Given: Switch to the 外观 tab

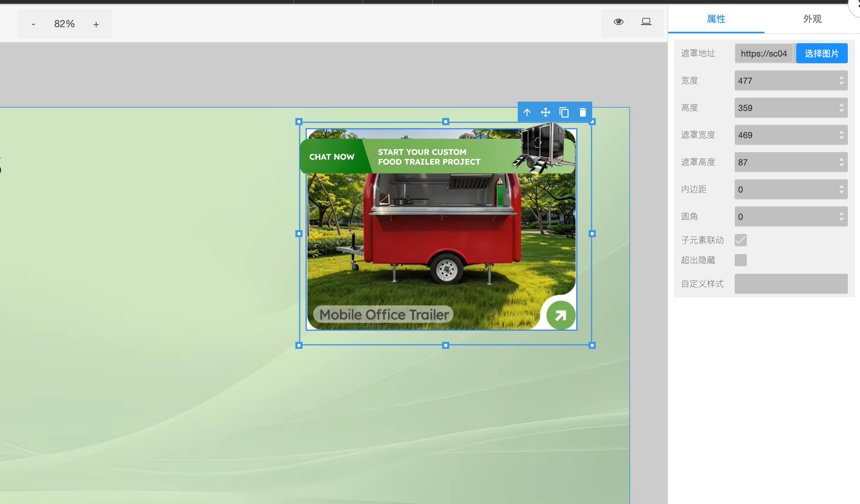Looking at the screenshot, I should pos(812,19).
